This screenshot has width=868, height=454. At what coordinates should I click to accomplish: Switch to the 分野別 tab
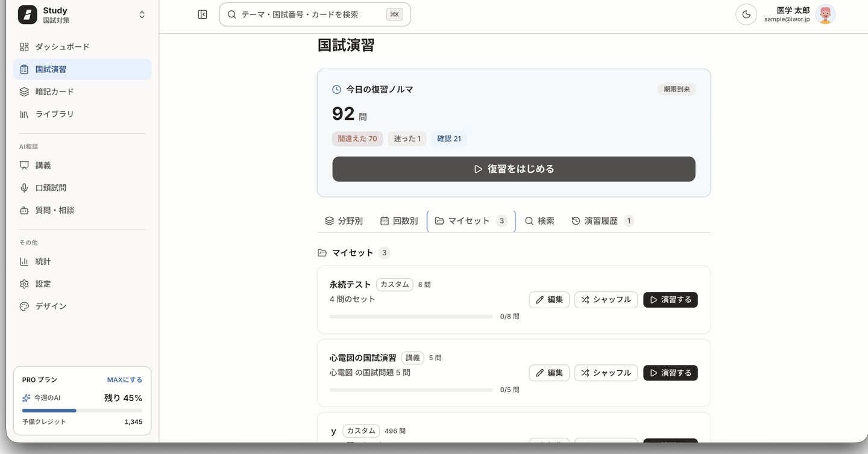pyautogui.click(x=344, y=221)
